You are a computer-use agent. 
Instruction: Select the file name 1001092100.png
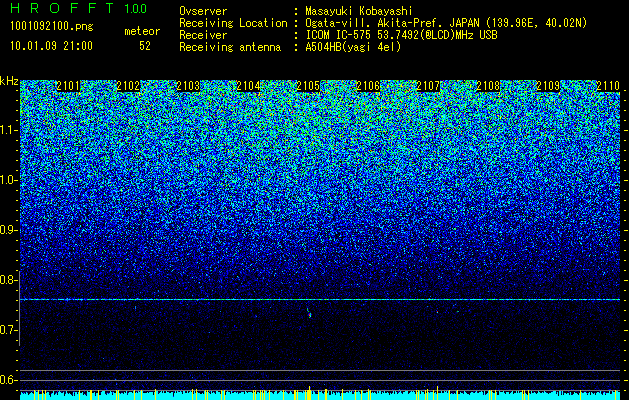(52, 27)
